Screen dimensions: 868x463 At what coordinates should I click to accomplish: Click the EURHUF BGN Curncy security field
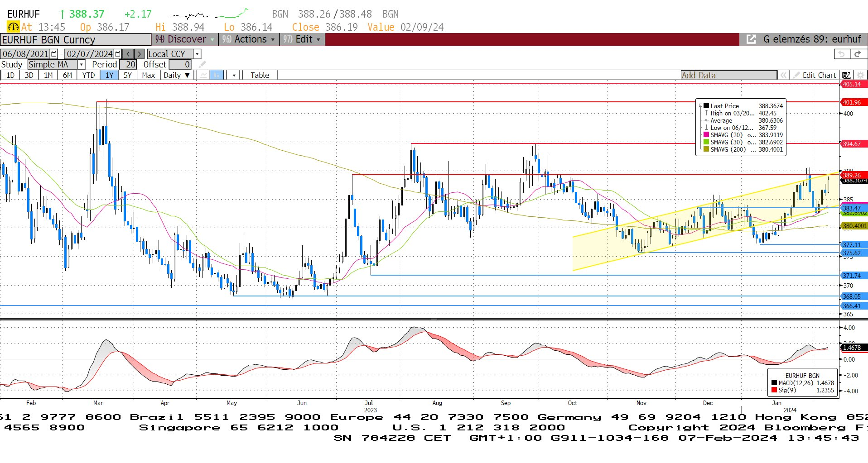[76, 40]
